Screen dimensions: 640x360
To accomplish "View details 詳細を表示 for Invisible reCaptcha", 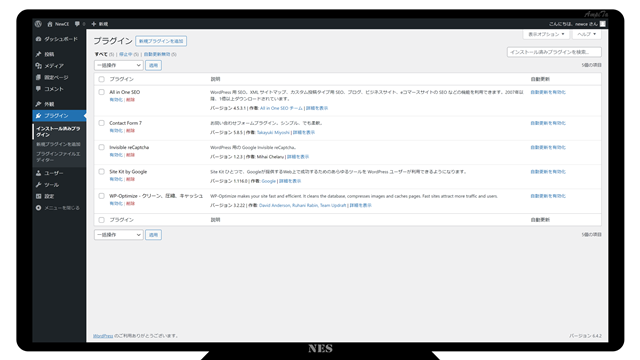I will click(298, 157).
